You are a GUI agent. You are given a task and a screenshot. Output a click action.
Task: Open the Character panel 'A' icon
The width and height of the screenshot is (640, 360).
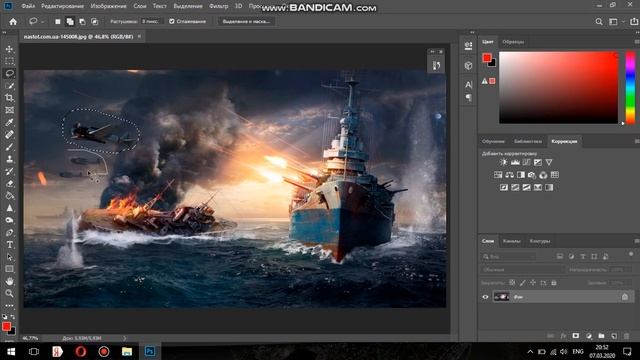click(469, 84)
